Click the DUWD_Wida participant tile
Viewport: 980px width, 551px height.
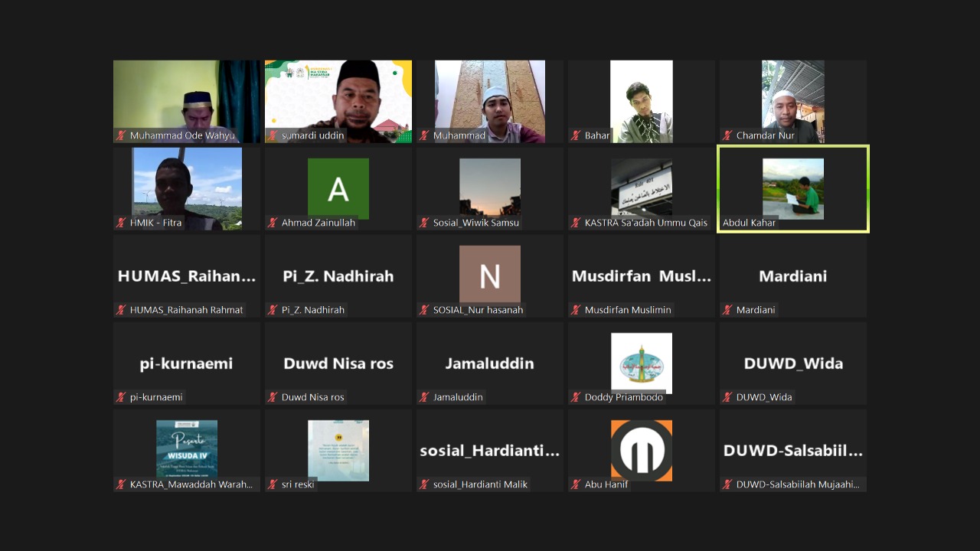(792, 363)
